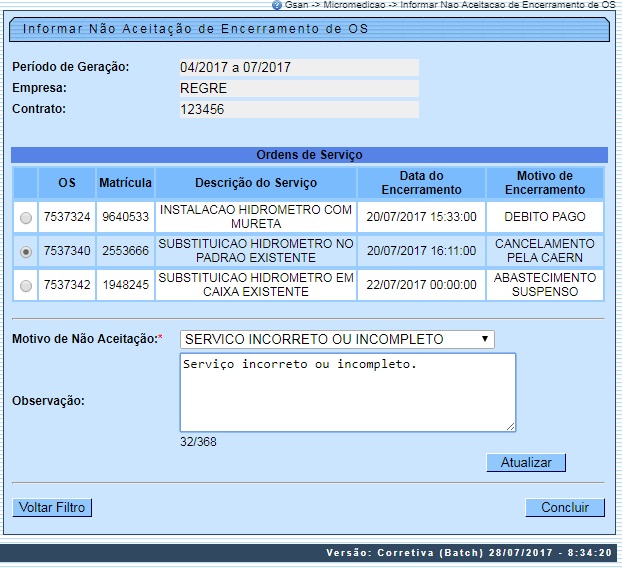Click the Ordens de Serviço table title bar
The width and height of the screenshot is (622, 568).
[x=309, y=155]
